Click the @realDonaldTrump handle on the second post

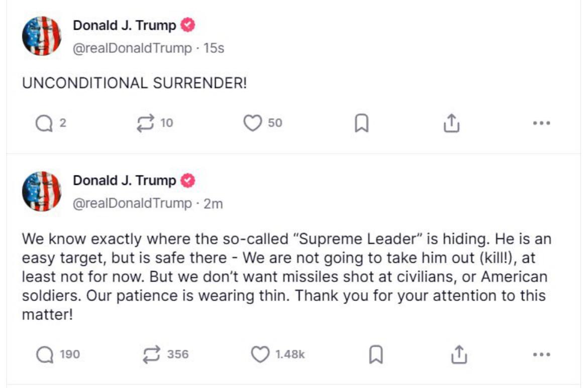(x=133, y=204)
